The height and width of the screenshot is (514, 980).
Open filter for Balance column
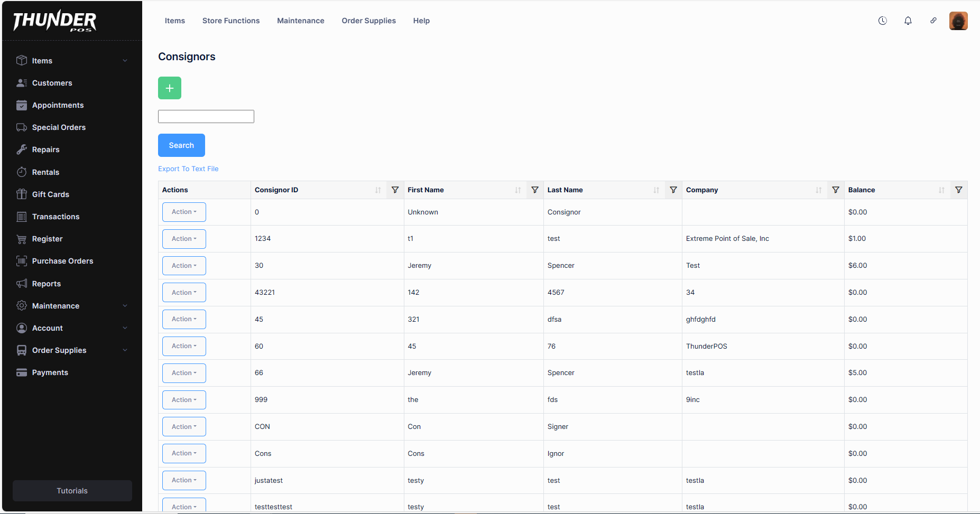[958, 190]
